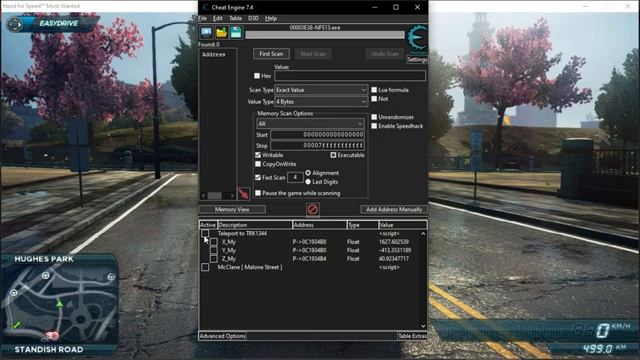Click the Start address field
The height and width of the screenshot is (360, 640).
point(318,135)
